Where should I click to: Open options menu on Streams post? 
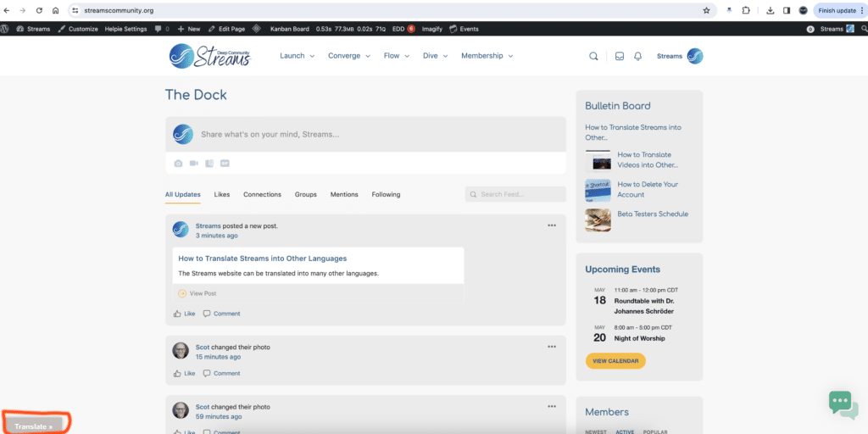coord(552,225)
